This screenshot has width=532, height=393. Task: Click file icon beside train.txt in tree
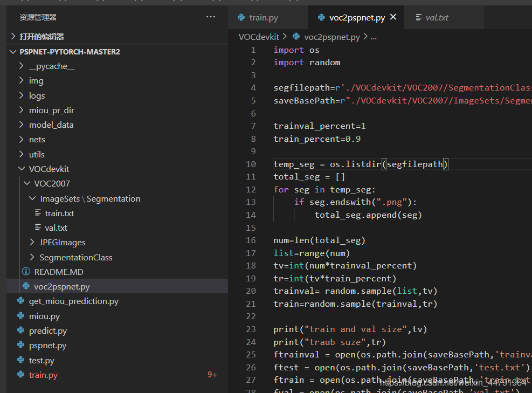(x=38, y=213)
